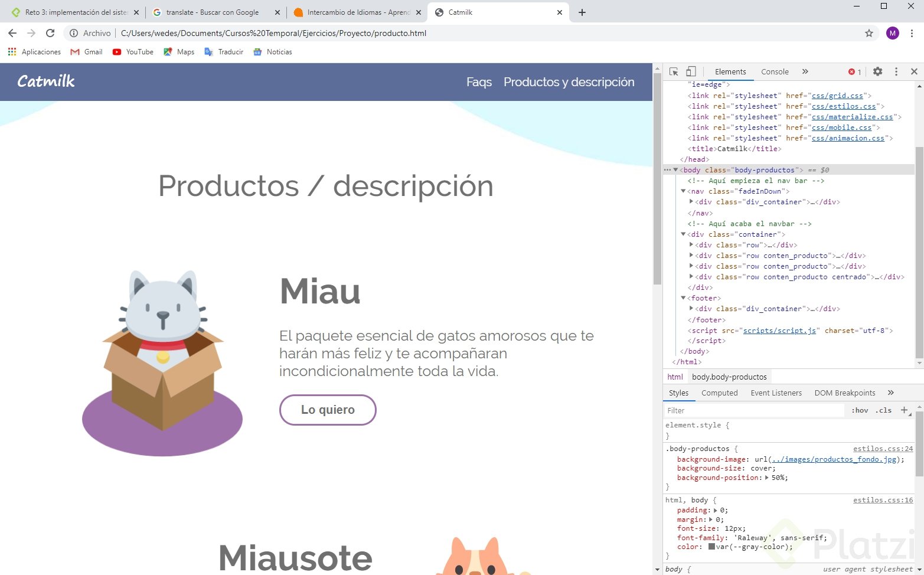
Task: Click the ellipsis beside the body element row
Action: (667, 170)
